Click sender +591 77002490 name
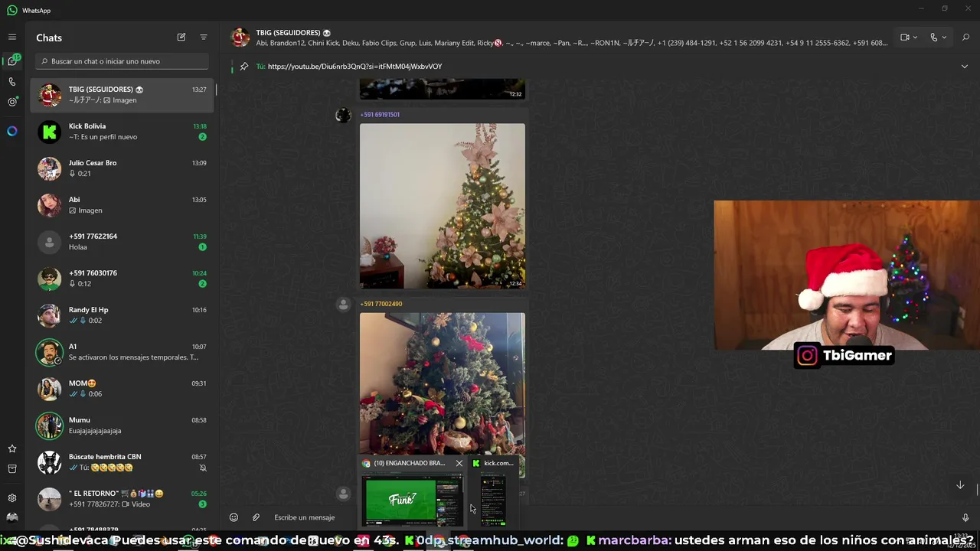The image size is (980, 551). click(x=381, y=304)
